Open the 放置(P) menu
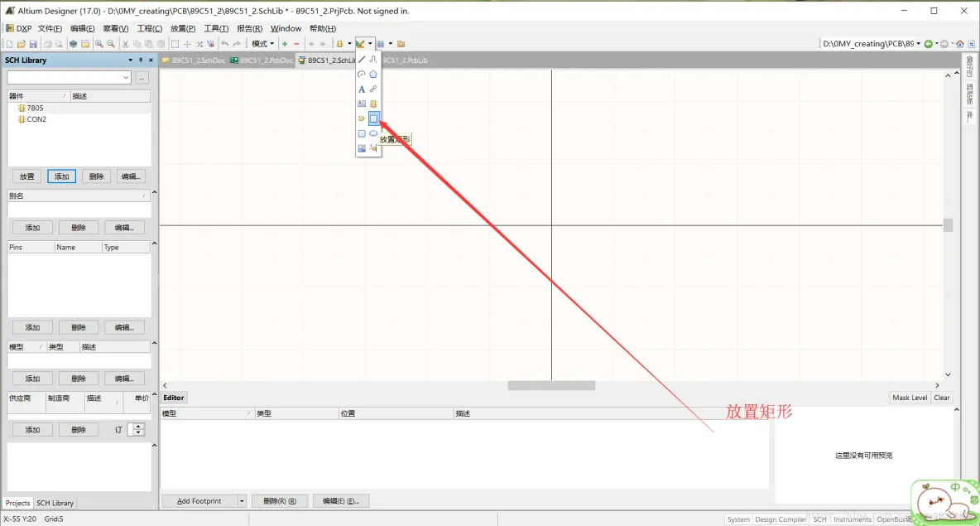The height and width of the screenshot is (526, 980). click(182, 28)
